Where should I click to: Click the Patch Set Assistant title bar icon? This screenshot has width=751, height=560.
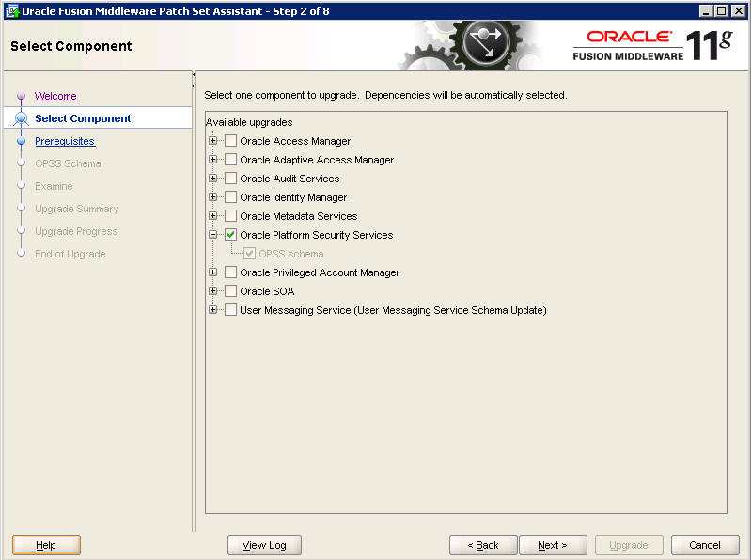pyautogui.click(x=12, y=11)
